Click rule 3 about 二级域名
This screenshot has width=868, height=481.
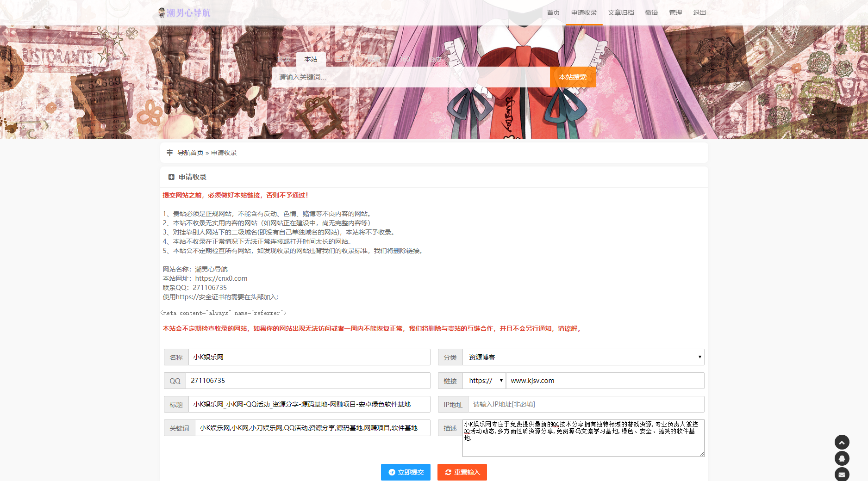(x=280, y=232)
